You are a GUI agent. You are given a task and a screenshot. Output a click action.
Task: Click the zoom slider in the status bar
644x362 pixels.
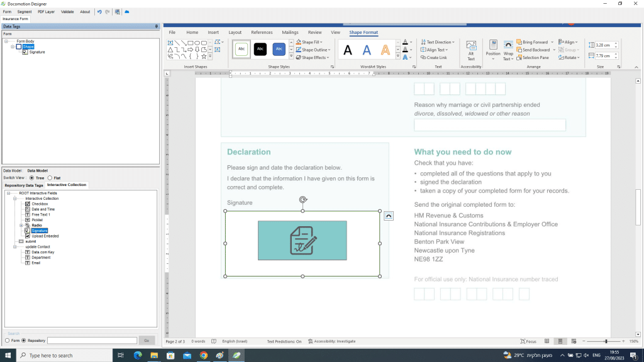pos(606,341)
